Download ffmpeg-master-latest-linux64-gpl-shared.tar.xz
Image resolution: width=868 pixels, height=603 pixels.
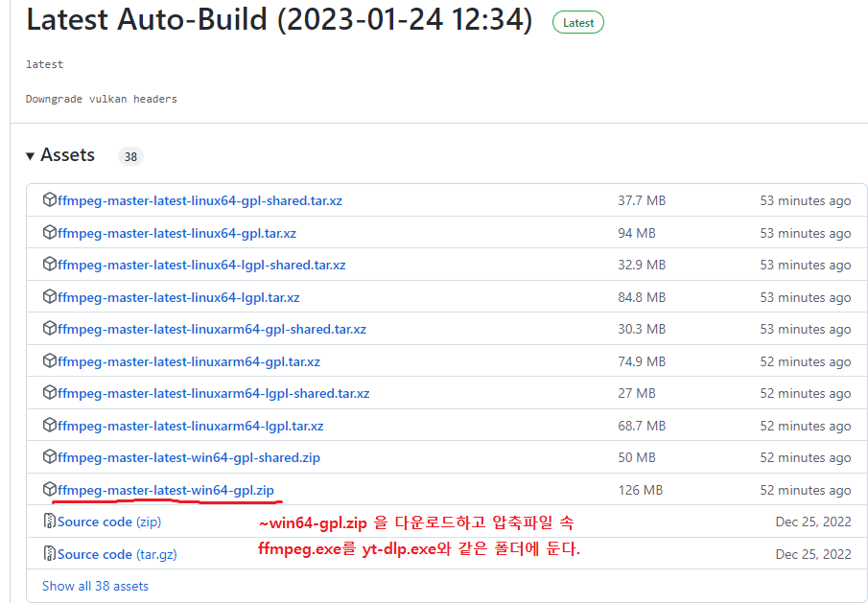click(199, 200)
